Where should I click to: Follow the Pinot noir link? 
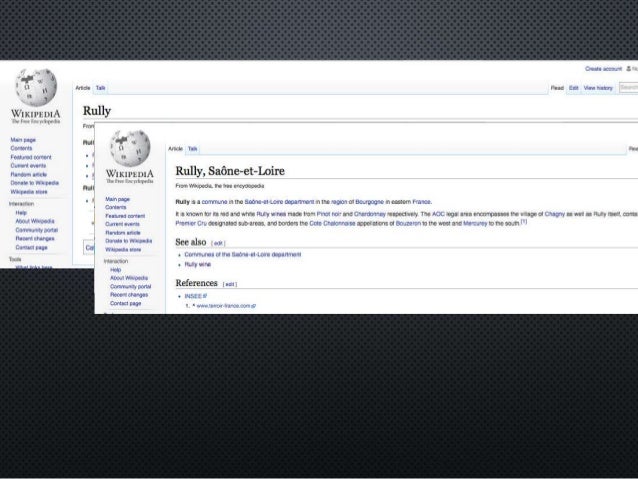click(x=329, y=214)
